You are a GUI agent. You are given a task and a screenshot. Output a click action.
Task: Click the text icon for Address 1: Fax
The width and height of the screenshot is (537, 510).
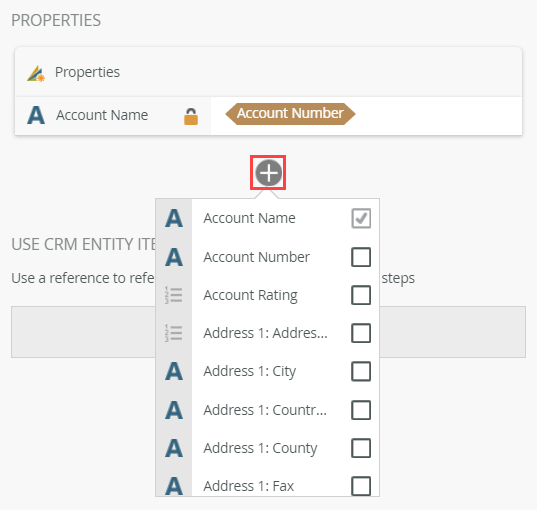[174, 486]
